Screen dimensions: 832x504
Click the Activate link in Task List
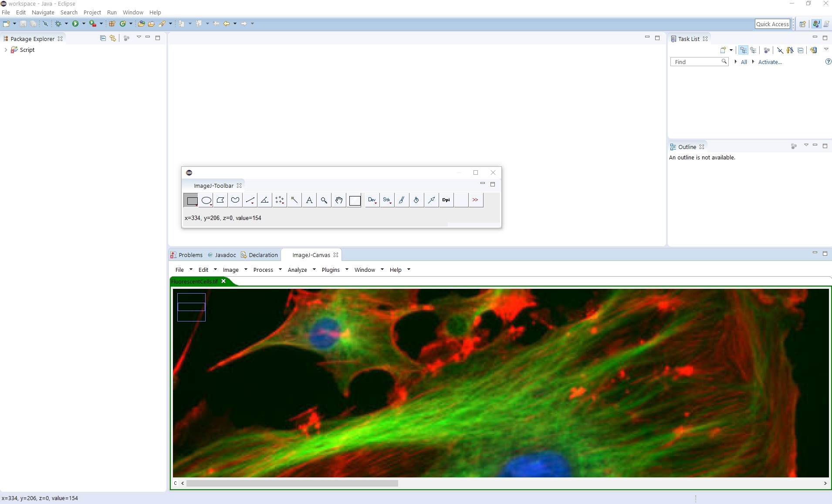coord(769,62)
